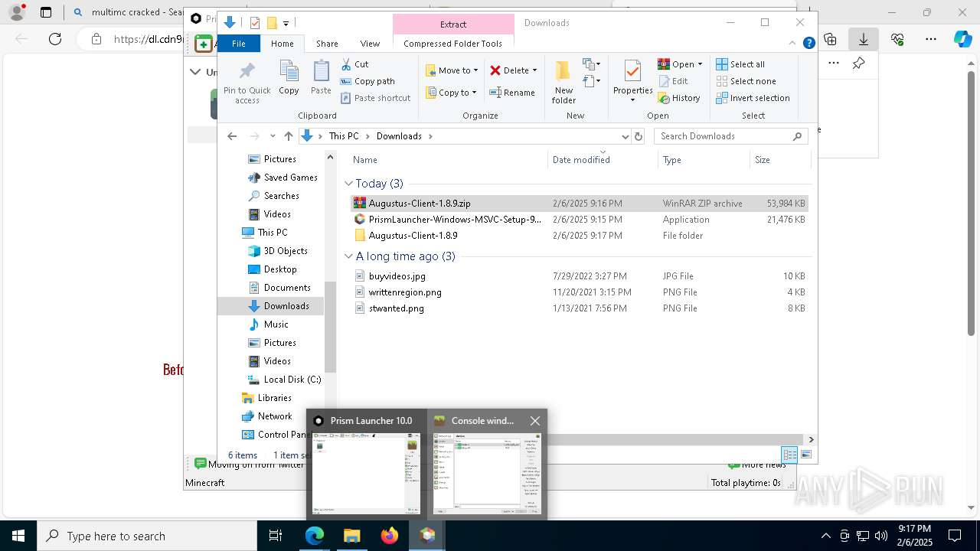Image resolution: width=980 pixels, height=551 pixels.
Task: Click the Windows Start button
Action: (x=18, y=536)
